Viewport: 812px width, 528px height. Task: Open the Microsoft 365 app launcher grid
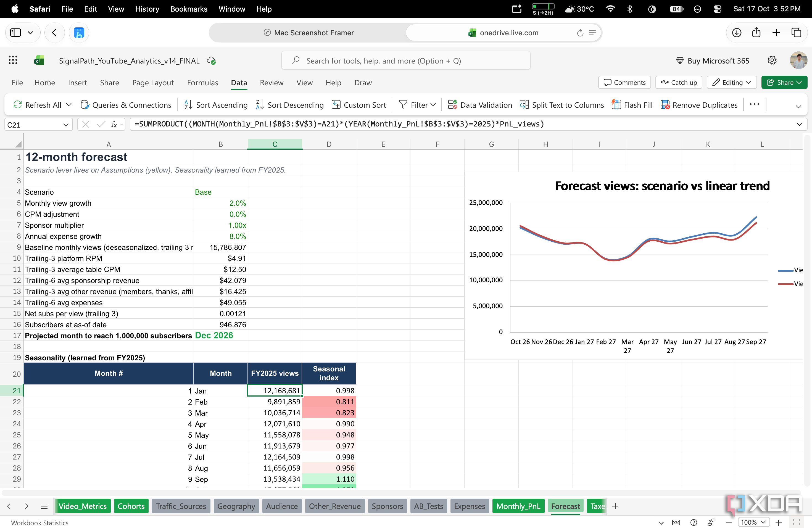13,60
